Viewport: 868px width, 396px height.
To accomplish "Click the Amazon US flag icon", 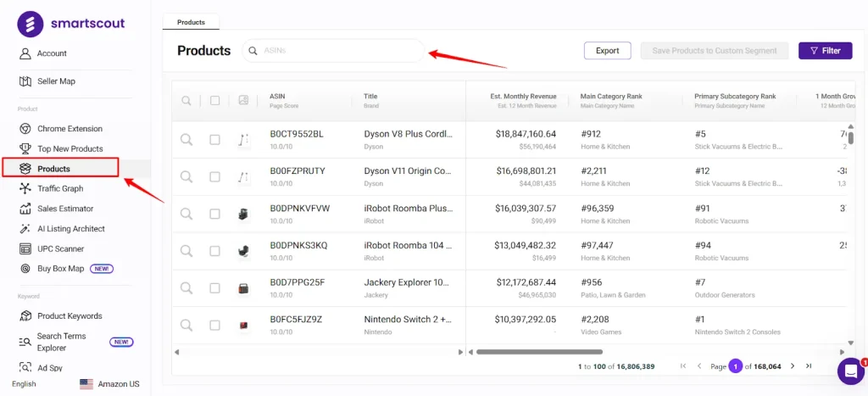I will click(86, 384).
